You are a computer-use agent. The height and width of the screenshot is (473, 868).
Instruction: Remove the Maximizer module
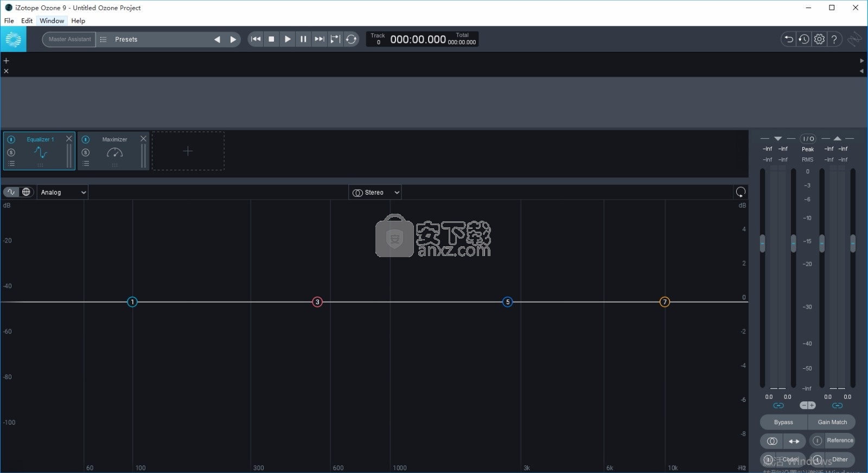pos(143,139)
